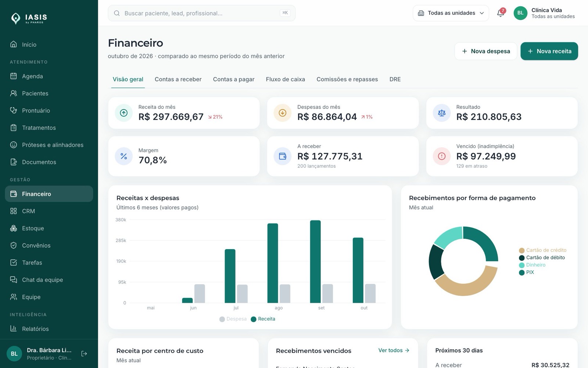Click the A receber R$ 127.775,31 card
This screenshot has width=588, height=368.
click(343, 156)
